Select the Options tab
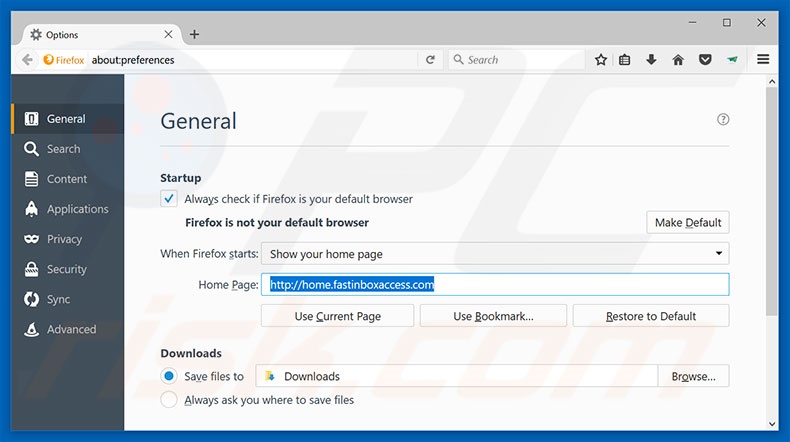Screen dimensions: 790x442 101,34
